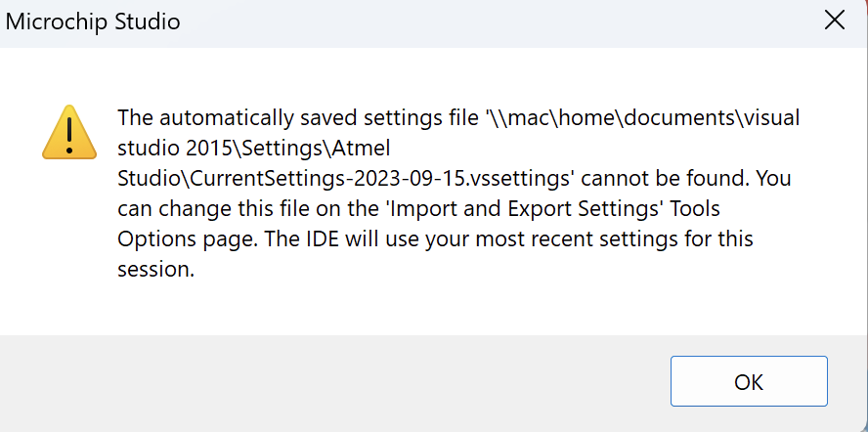Click 'The automatically saved settings file' text

coord(297,118)
